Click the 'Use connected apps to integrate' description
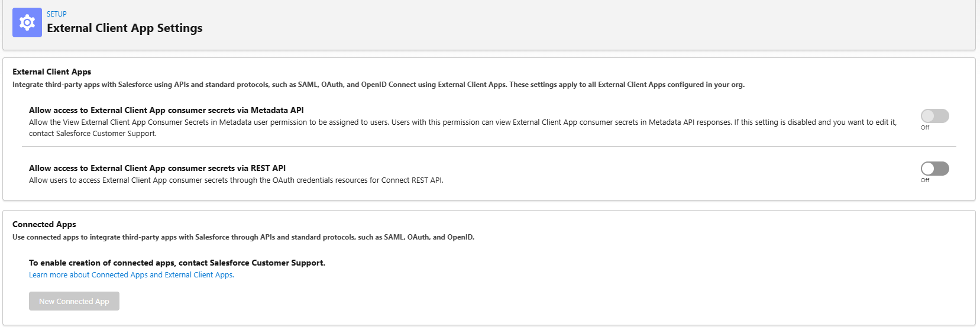Screen dimensions: 980x333 tap(243, 237)
